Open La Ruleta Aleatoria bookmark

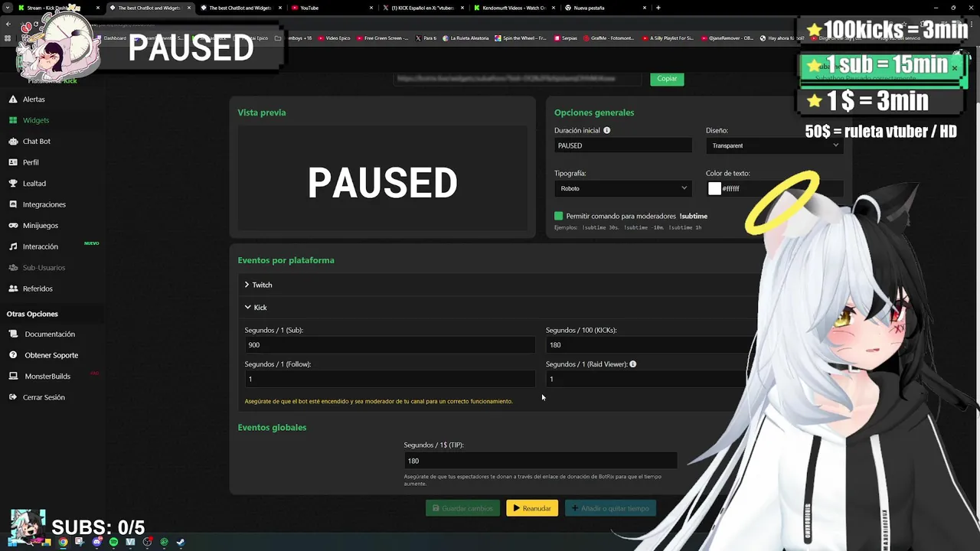pos(465,38)
